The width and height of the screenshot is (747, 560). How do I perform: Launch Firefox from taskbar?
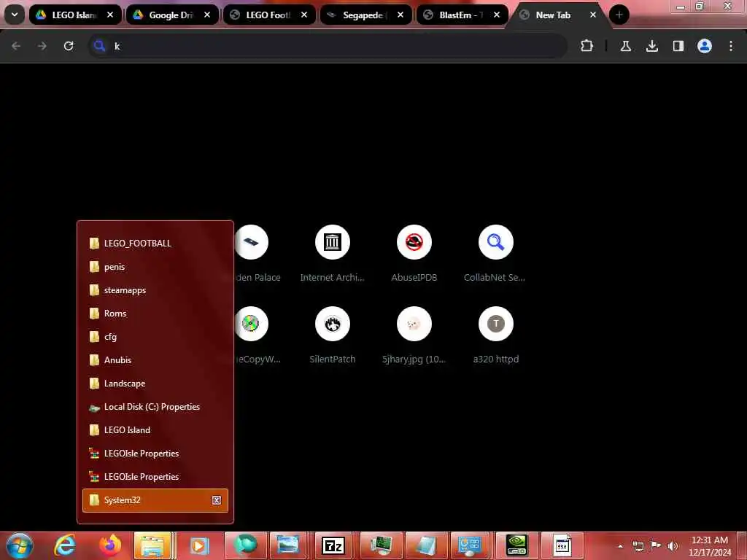[110, 545]
